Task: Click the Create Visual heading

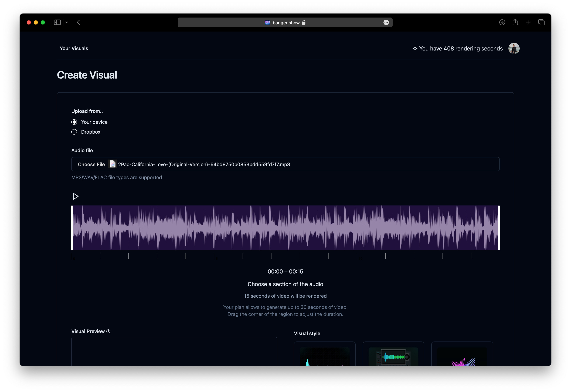Action: point(87,75)
